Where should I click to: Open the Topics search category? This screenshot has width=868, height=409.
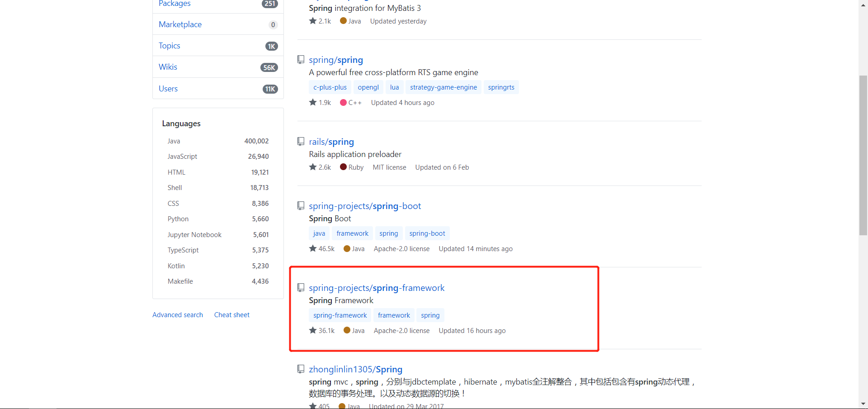pyautogui.click(x=218, y=46)
